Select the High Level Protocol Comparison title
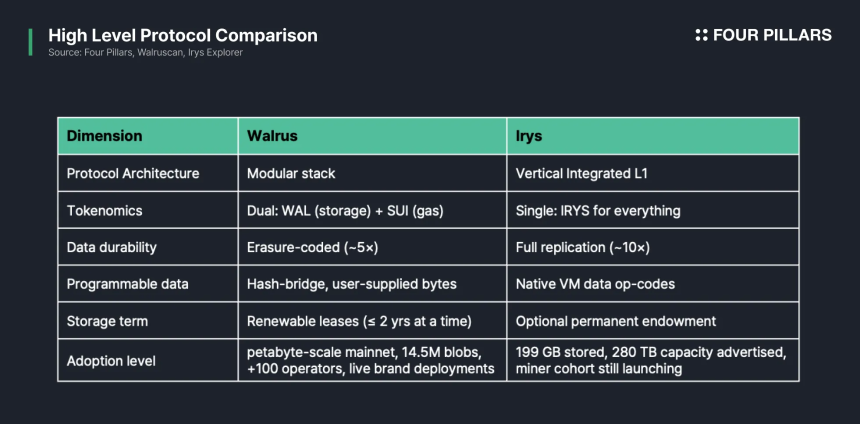The image size is (860, 424). [x=183, y=36]
